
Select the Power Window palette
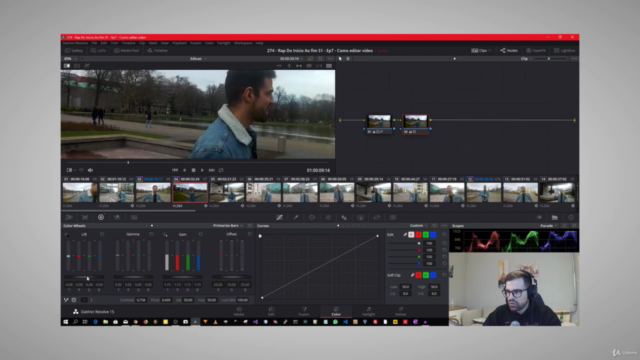pos(312,218)
